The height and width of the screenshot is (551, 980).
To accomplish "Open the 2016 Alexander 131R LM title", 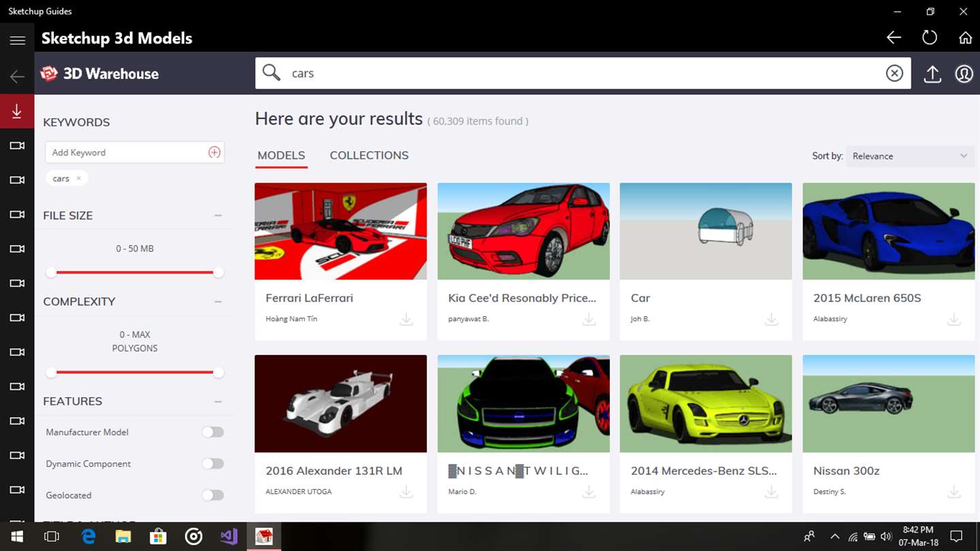I will (x=333, y=471).
